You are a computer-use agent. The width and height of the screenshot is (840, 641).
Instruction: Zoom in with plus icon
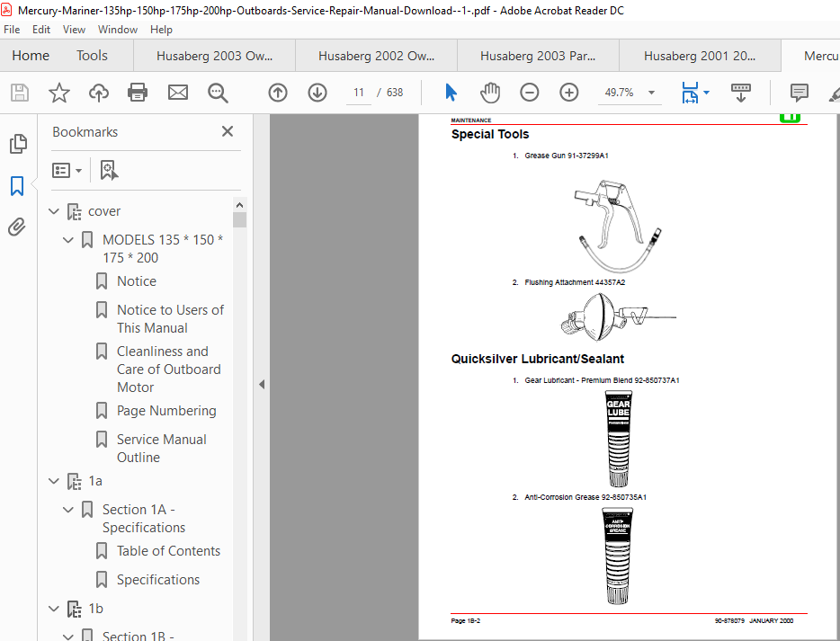[569, 93]
